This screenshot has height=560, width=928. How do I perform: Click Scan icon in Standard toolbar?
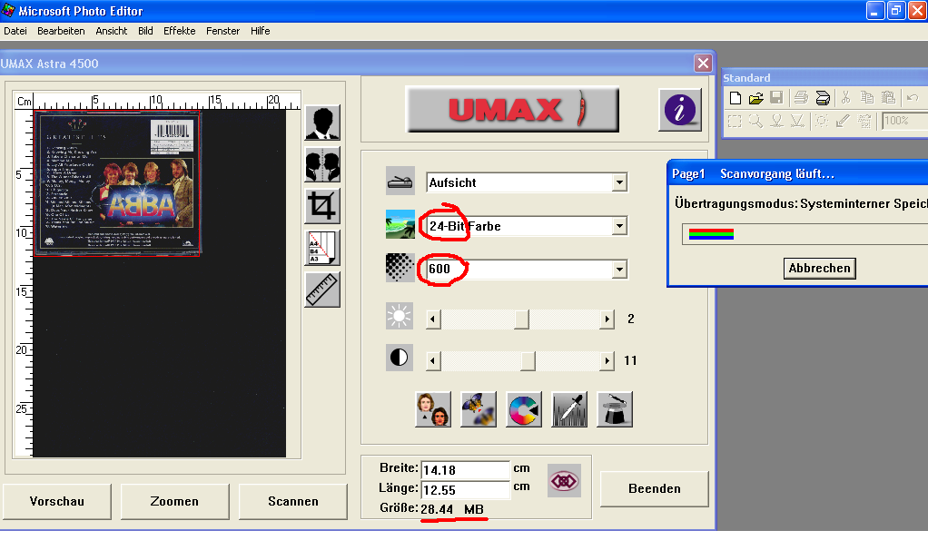click(x=823, y=98)
